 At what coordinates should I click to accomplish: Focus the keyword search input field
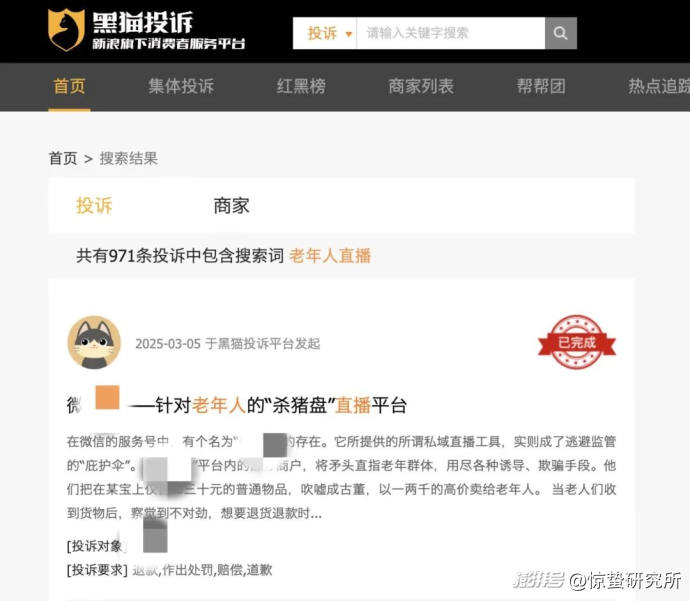click(x=451, y=33)
